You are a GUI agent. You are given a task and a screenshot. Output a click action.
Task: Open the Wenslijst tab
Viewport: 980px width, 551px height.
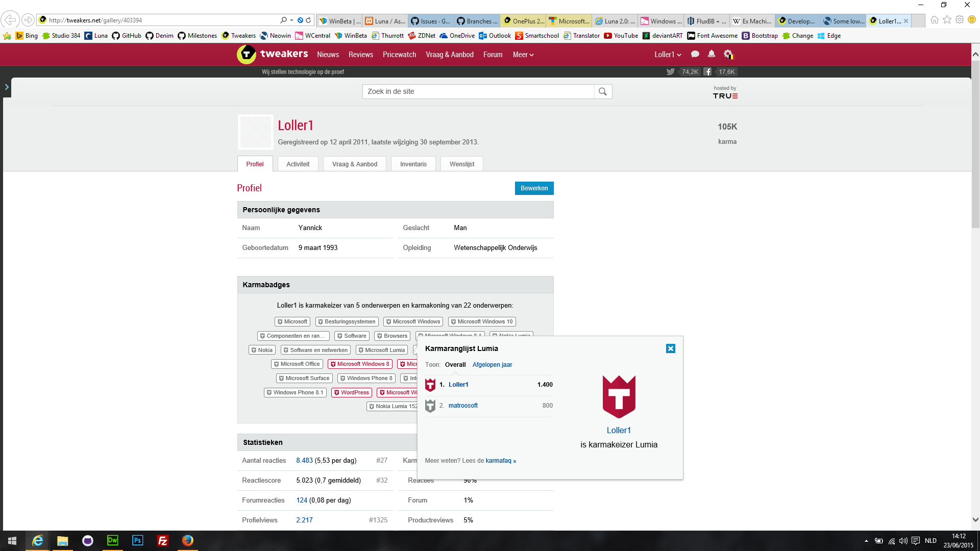pyautogui.click(x=462, y=164)
